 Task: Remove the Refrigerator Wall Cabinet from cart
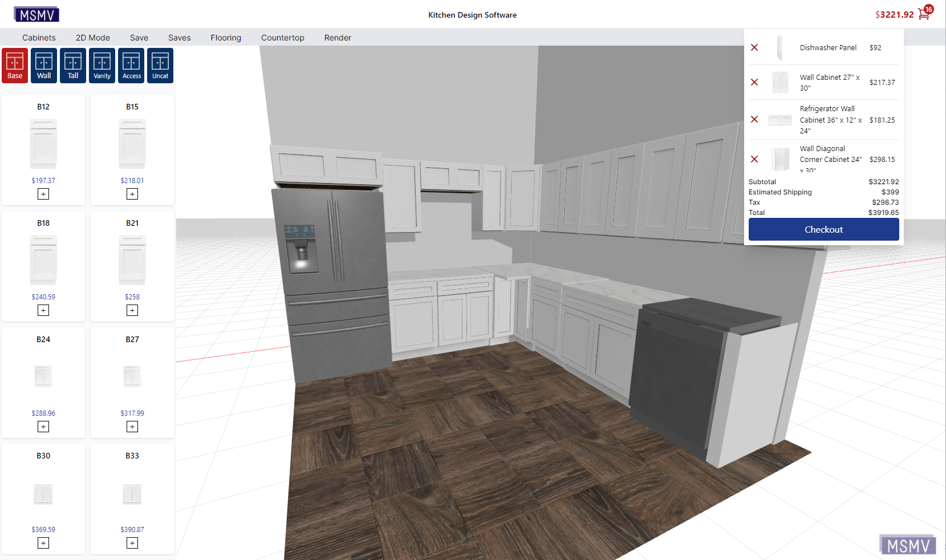point(754,119)
